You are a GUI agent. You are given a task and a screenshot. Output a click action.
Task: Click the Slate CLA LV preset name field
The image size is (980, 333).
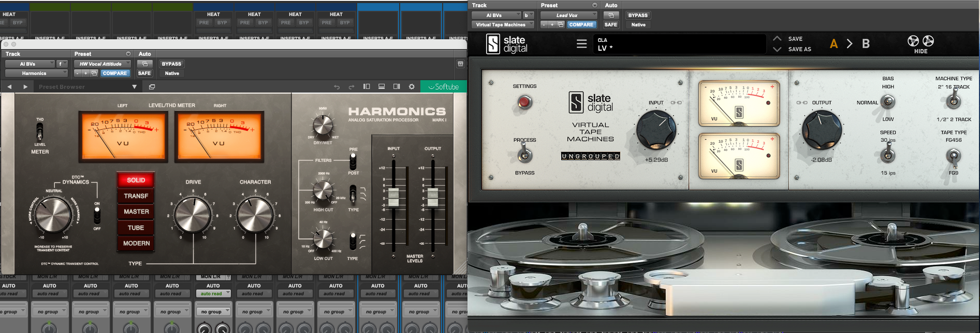click(x=681, y=44)
